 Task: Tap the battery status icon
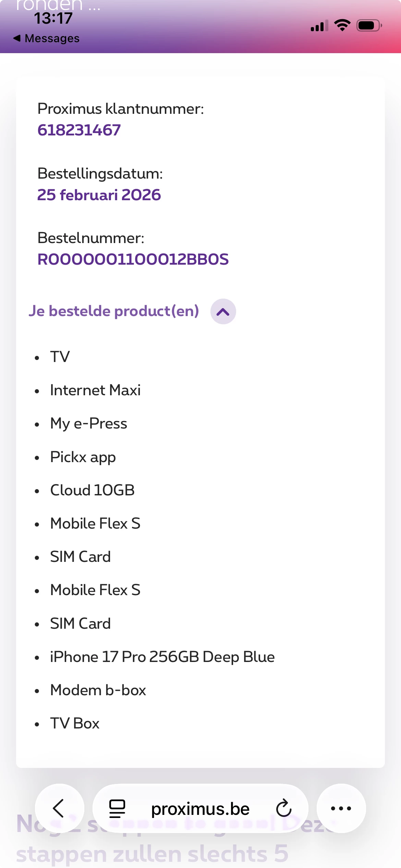(369, 26)
